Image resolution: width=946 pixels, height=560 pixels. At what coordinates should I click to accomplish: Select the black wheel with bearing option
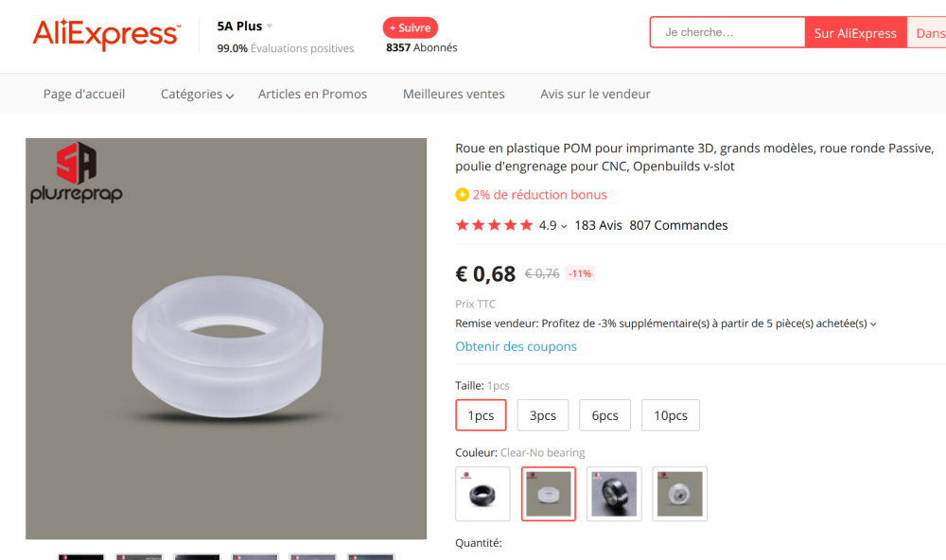tap(614, 494)
